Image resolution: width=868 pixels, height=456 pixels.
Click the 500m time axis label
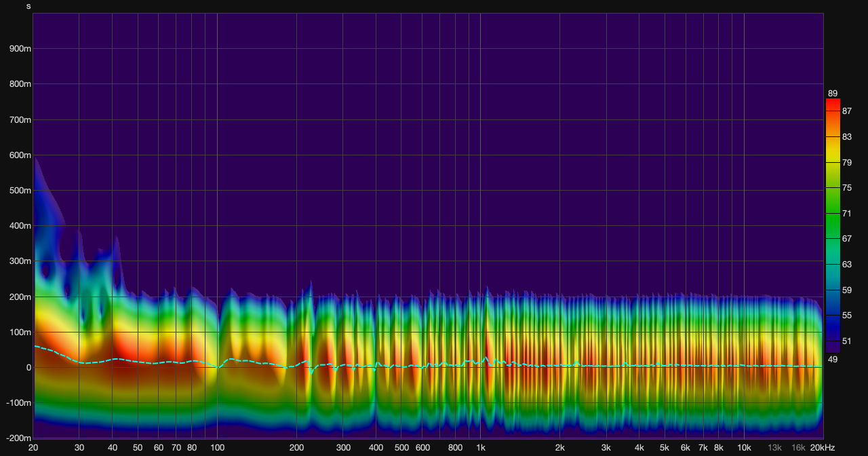[x=20, y=191]
